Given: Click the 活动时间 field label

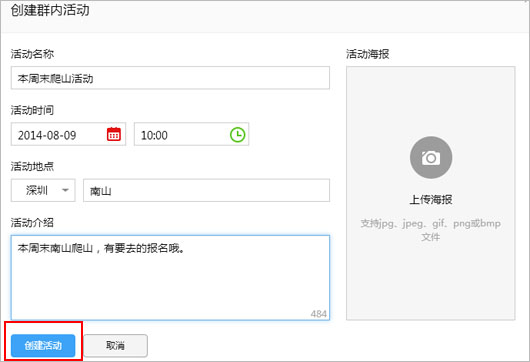Looking at the screenshot, I should (32, 110).
